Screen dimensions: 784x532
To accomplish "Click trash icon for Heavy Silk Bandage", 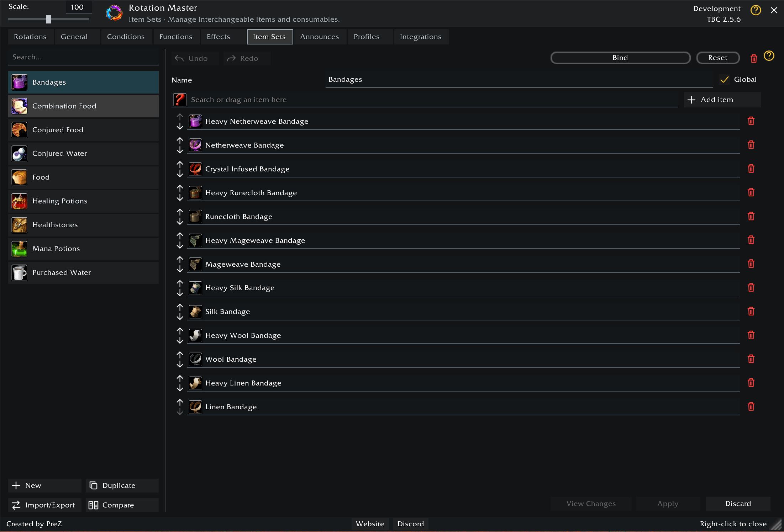I will (x=751, y=287).
